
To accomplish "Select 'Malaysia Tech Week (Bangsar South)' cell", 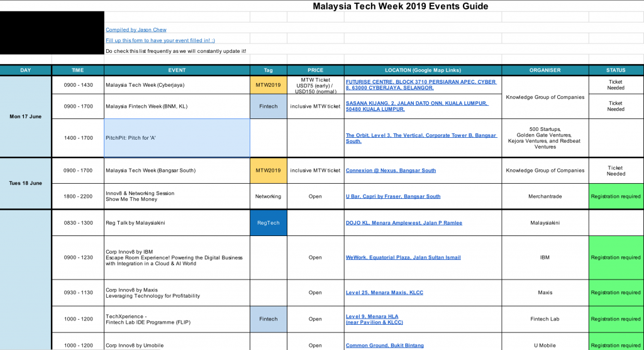I will (177, 171).
